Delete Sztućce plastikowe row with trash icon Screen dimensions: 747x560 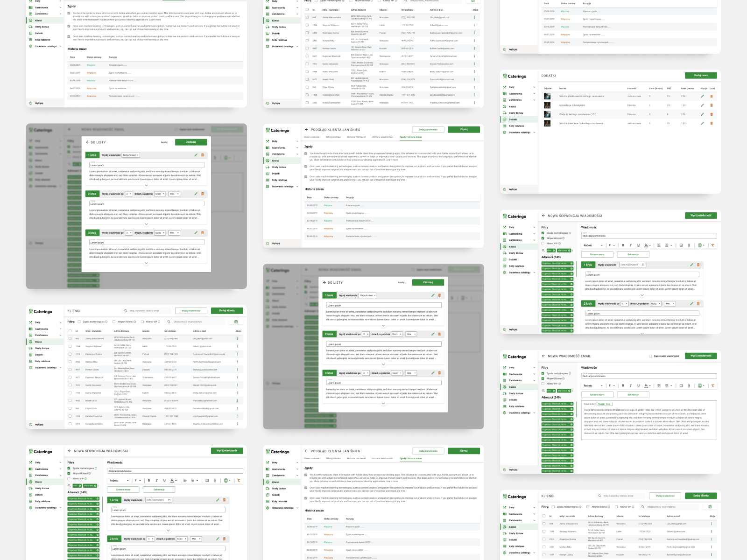712,96
